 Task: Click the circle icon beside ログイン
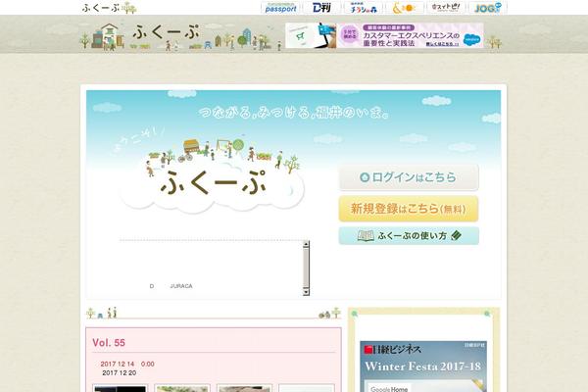365,177
